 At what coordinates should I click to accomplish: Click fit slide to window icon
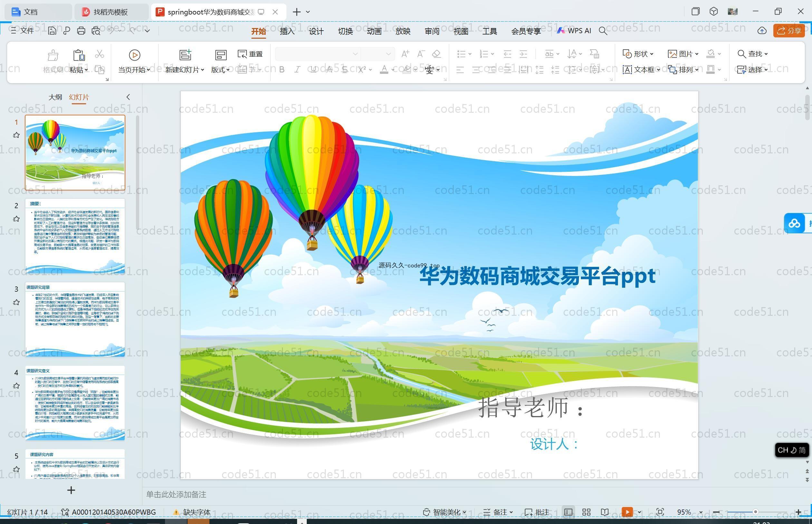pos(660,512)
